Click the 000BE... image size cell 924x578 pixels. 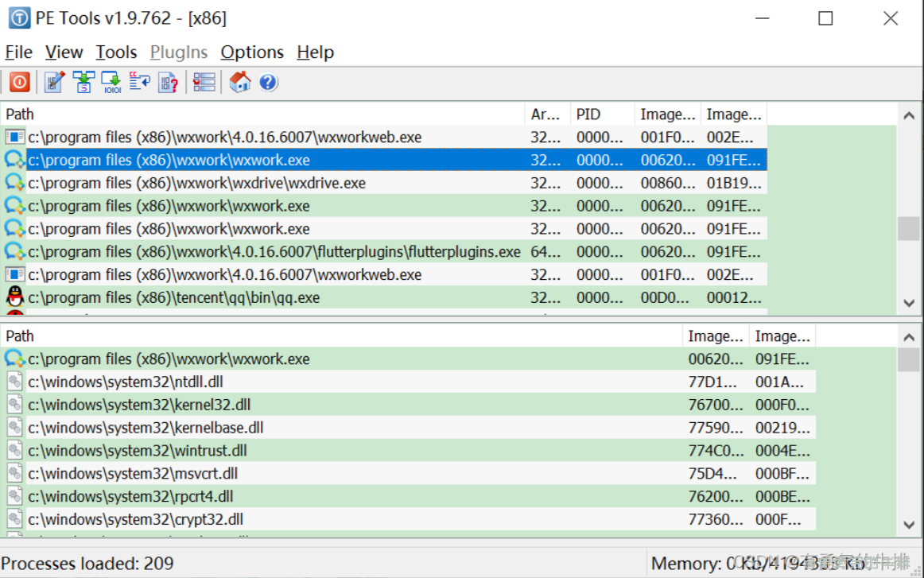[782, 497]
